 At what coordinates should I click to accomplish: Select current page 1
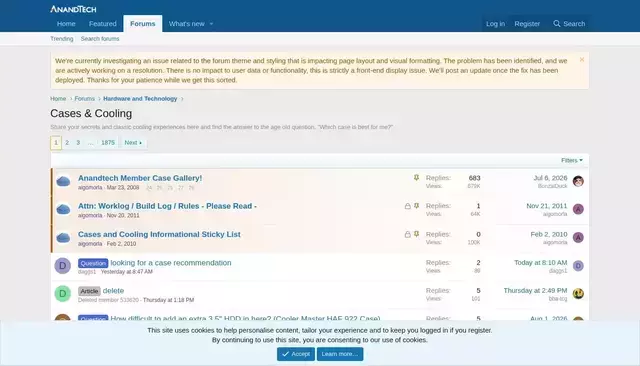click(56, 142)
